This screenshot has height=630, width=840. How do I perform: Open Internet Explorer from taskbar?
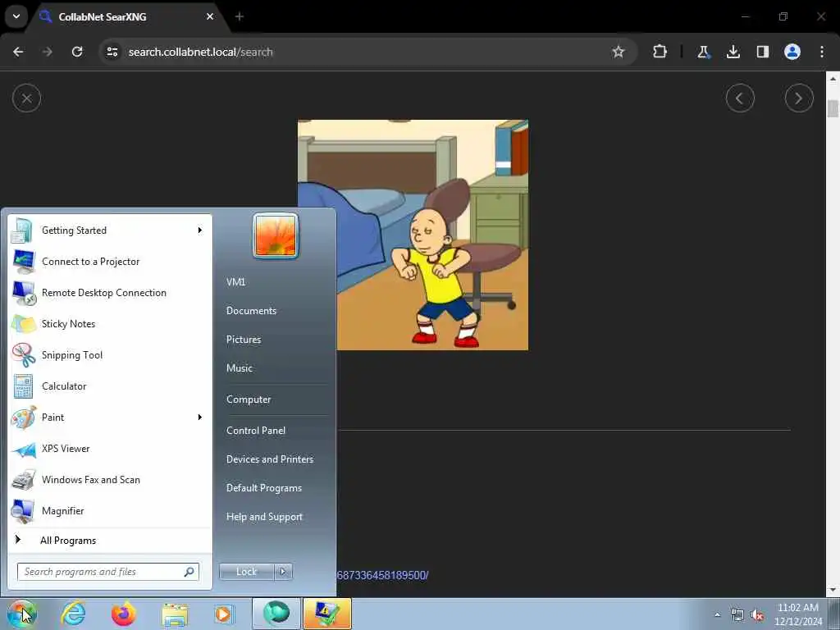click(73, 614)
